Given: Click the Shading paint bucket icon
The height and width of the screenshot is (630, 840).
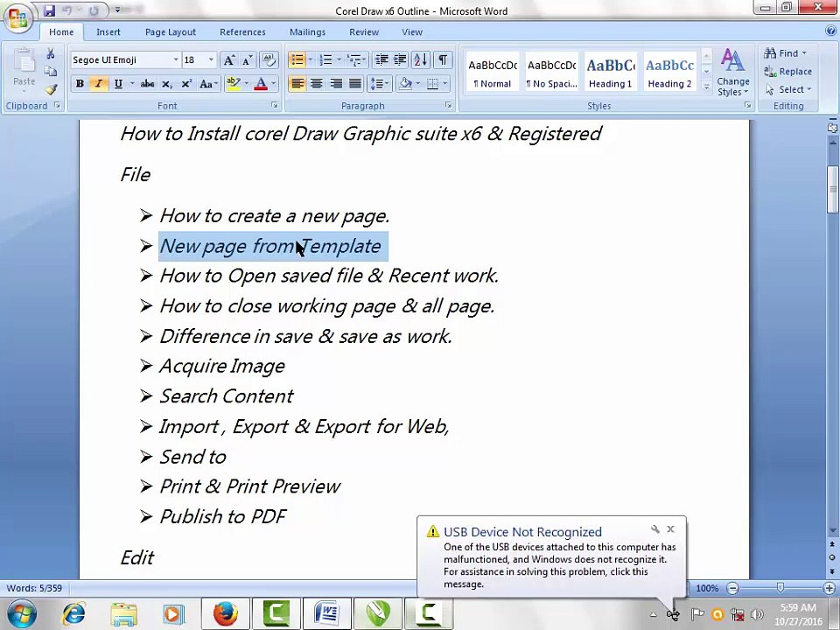Looking at the screenshot, I should click(405, 84).
